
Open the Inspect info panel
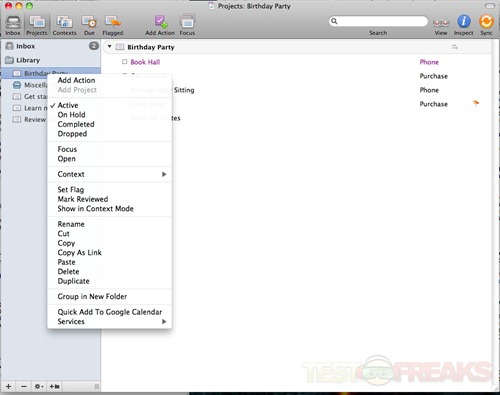(463, 25)
